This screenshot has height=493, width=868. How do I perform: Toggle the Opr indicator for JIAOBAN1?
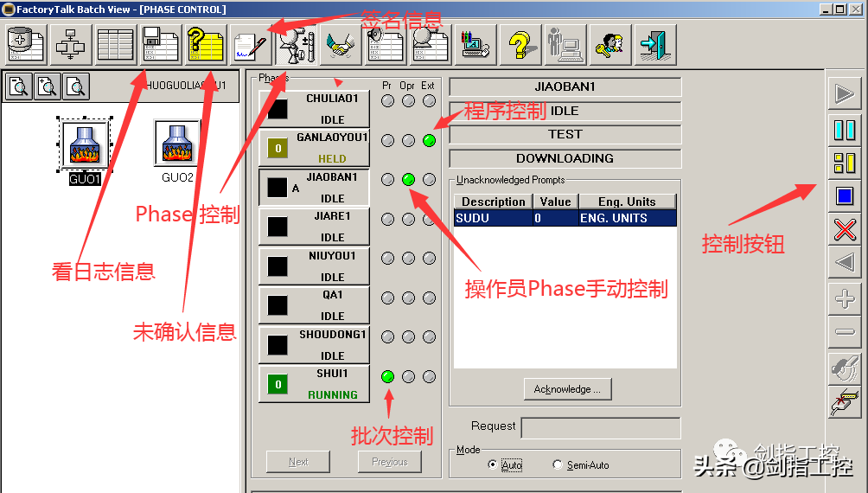pos(408,180)
